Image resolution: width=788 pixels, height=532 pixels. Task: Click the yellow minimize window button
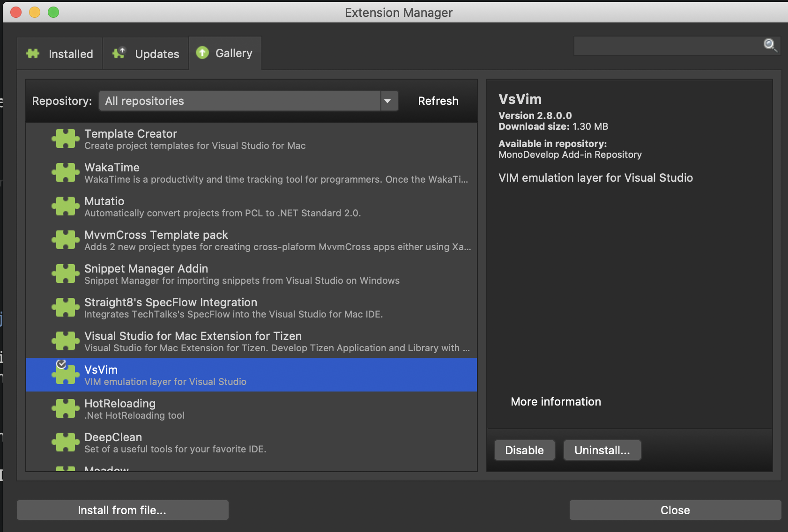click(x=35, y=12)
